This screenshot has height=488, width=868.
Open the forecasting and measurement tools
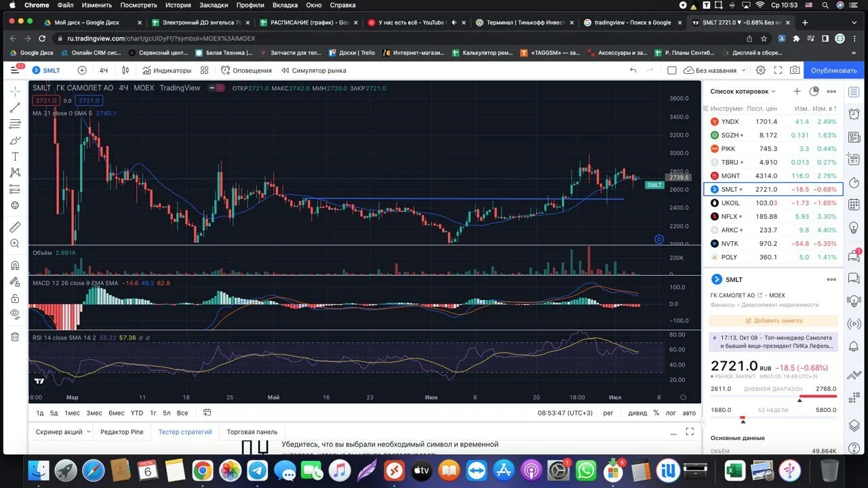coord(15,189)
